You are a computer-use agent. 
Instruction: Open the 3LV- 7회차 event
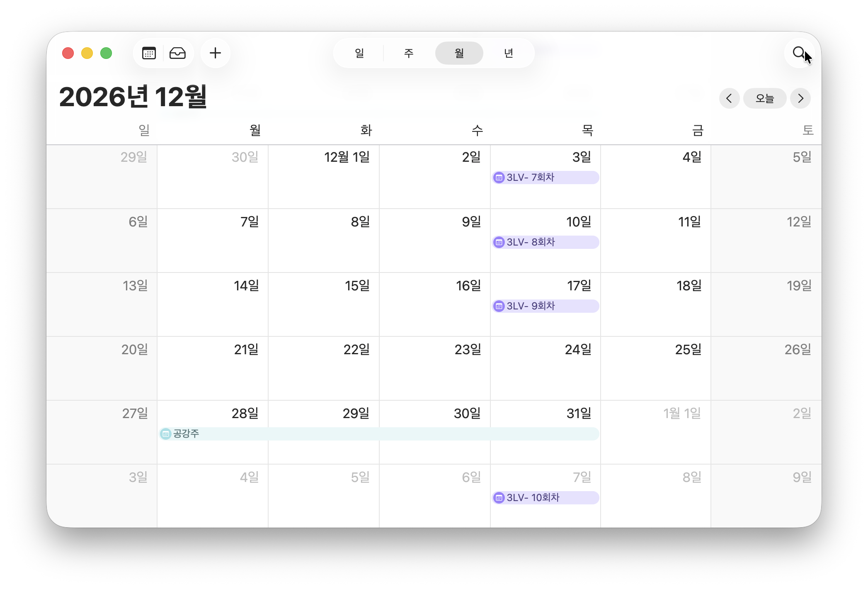(545, 178)
